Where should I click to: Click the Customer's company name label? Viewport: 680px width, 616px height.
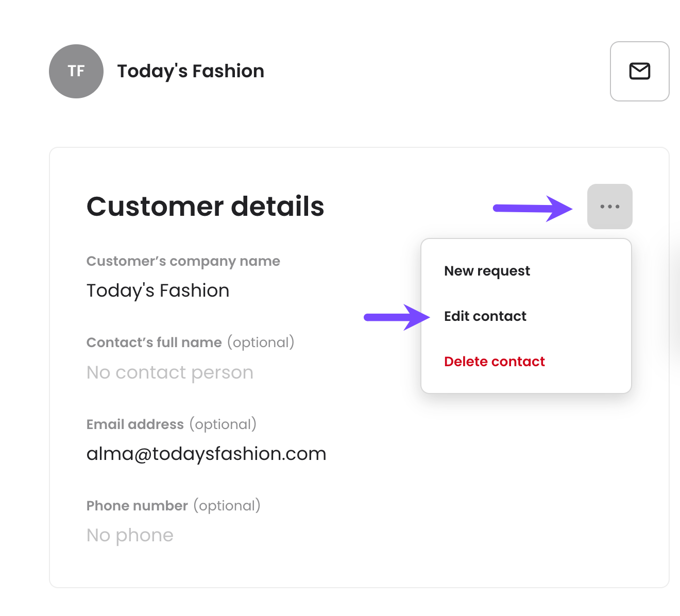(183, 261)
